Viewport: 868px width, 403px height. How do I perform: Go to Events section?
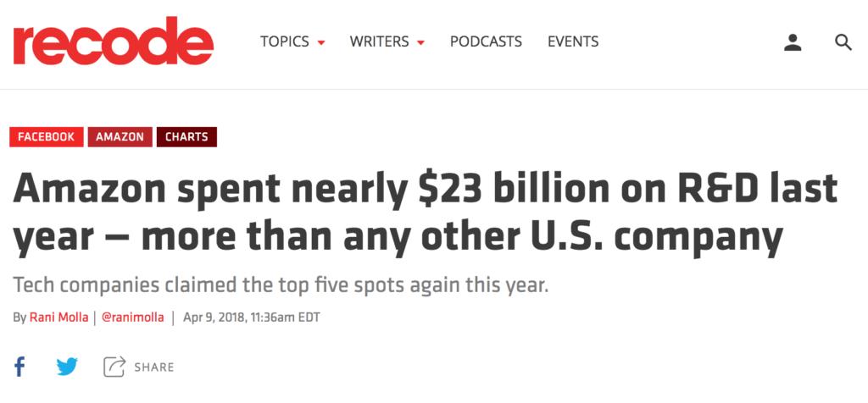pos(573,41)
